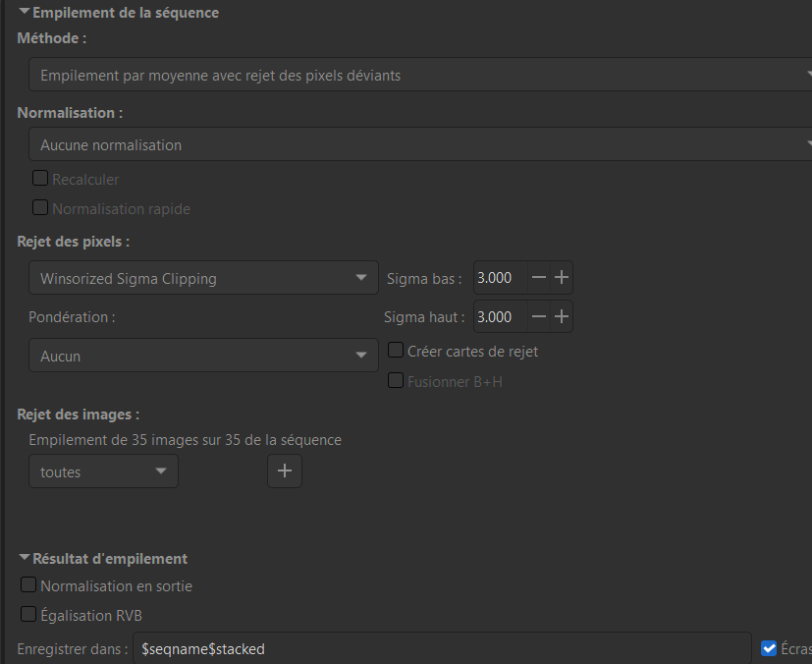The width and height of the screenshot is (812, 664).
Task: Collapse the Empilement de la séquence section
Action: (25, 14)
